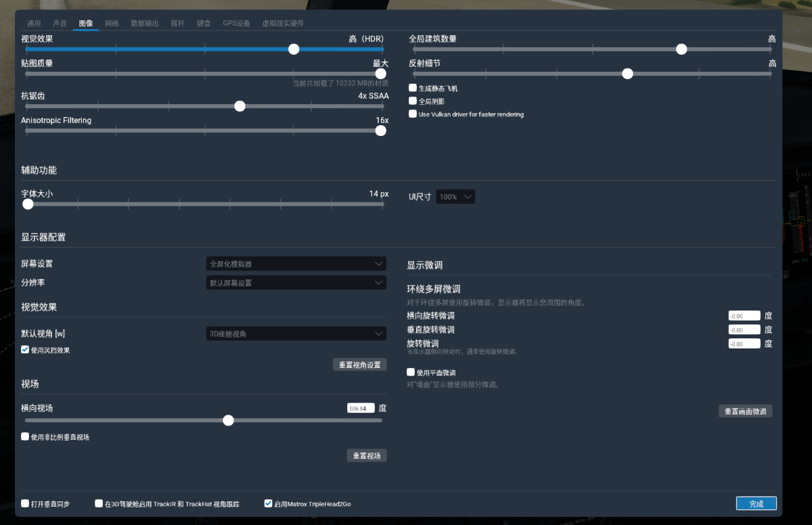Click the 重置视角设置 button
This screenshot has height=525, width=812.
[x=359, y=365]
